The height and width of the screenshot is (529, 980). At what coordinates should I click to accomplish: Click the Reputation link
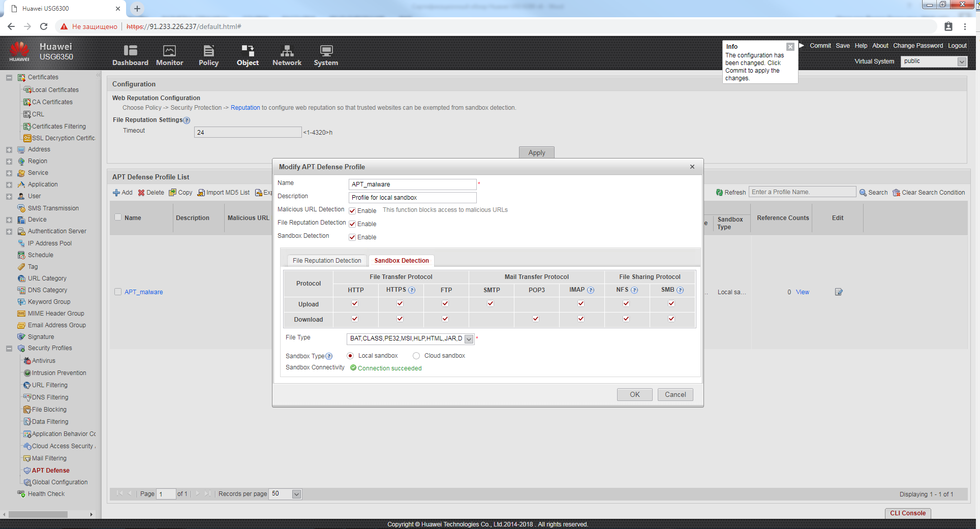(245, 108)
